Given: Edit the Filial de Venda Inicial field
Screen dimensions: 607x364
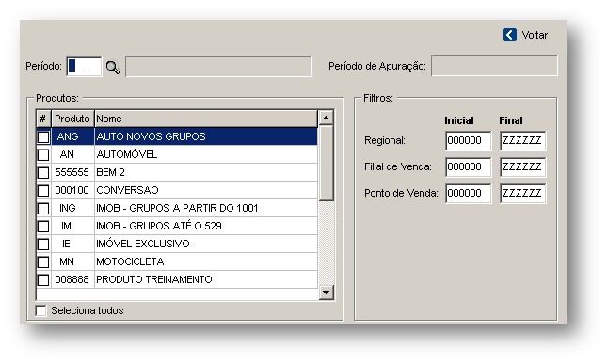Looking at the screenshot, I should (468, 166).
